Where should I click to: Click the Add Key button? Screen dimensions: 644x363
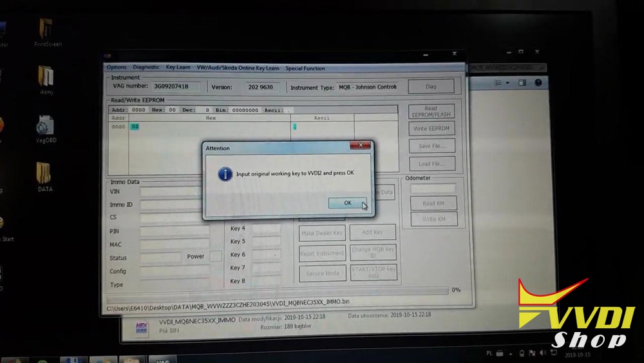(372, 232)
